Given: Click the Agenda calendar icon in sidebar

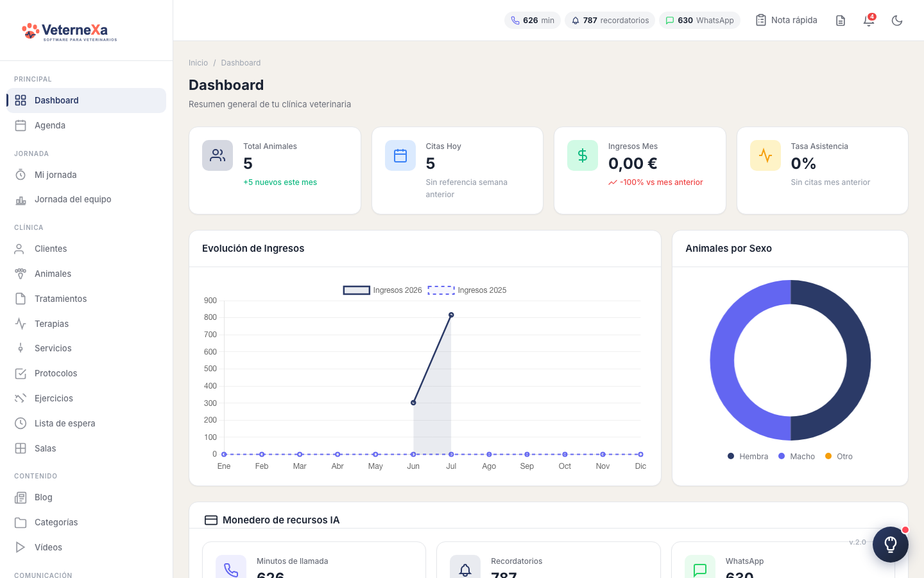Looking at the screenshot, I should click(x=21, y=125).
